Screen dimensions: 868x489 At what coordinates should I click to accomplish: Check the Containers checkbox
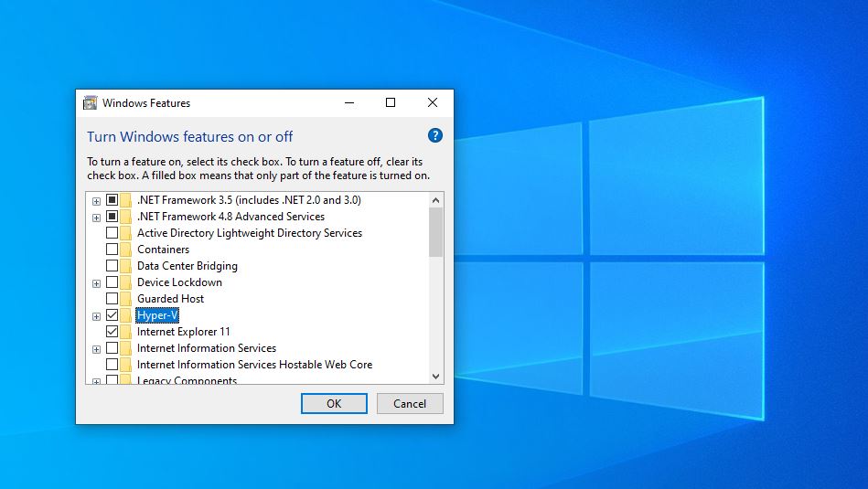[x=112, y=250]
